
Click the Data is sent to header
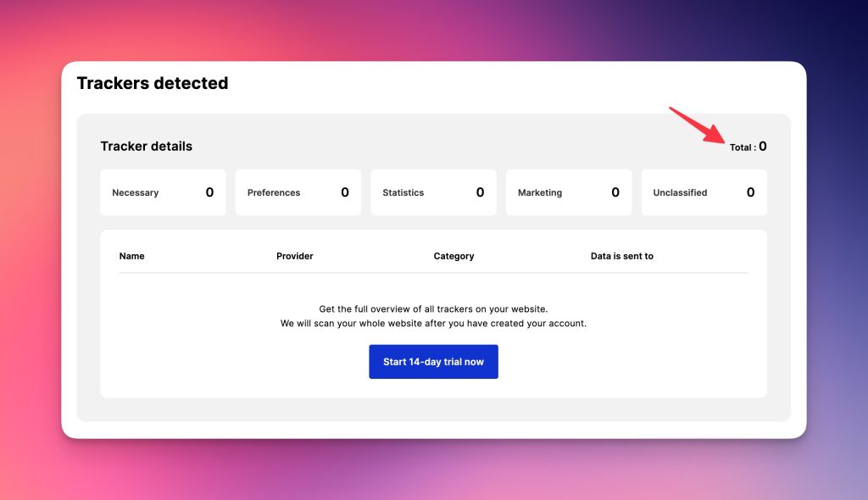click(622, 256)
